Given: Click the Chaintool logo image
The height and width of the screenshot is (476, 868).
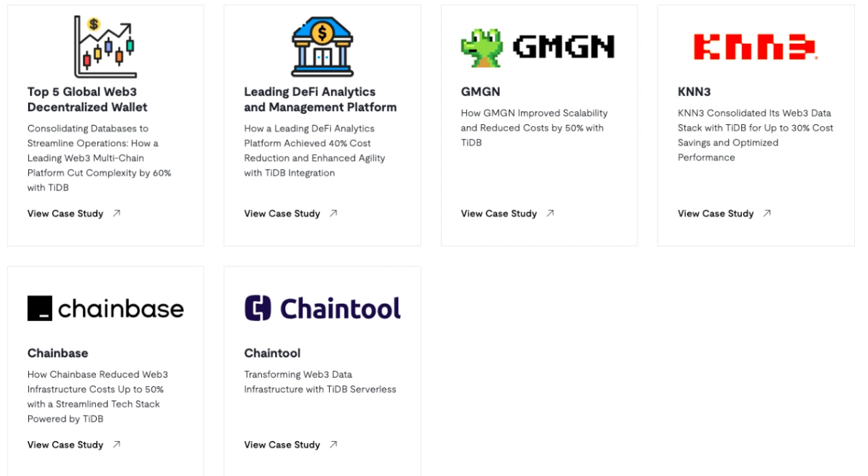Looking at the screenshot, I should point(322,308).
